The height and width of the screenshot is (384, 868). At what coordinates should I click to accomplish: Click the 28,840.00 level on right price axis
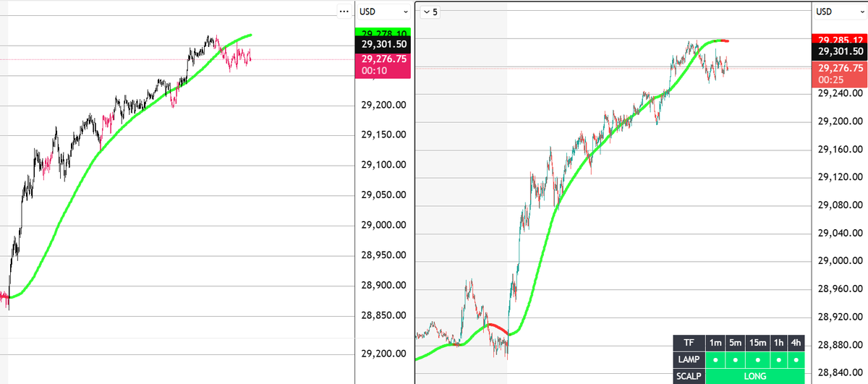pos(840,372)
